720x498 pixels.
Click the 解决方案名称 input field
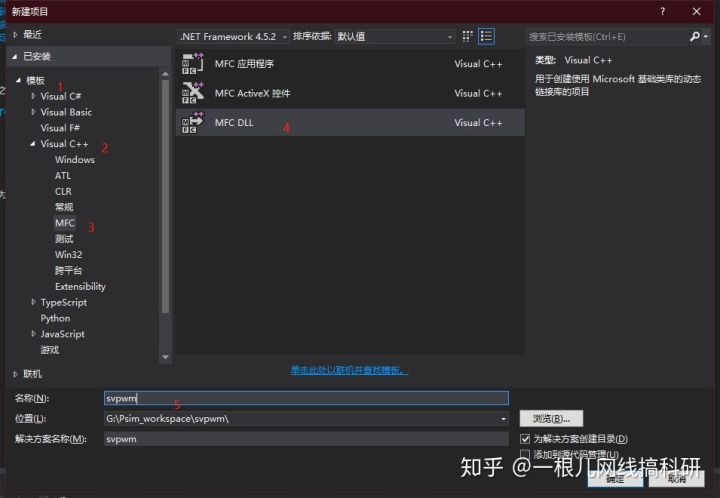click(x=306, y=439)
